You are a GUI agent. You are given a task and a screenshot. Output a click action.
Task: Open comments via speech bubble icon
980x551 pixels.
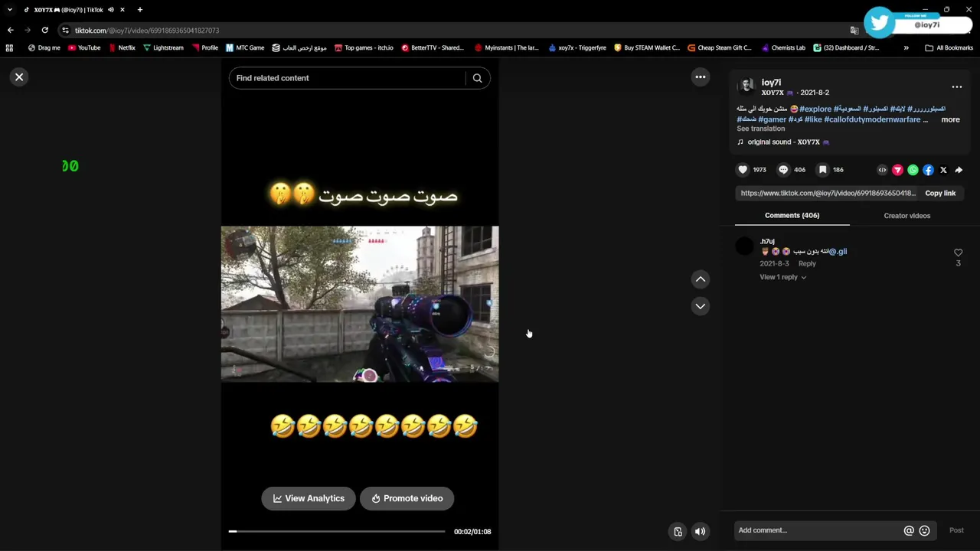783,170
